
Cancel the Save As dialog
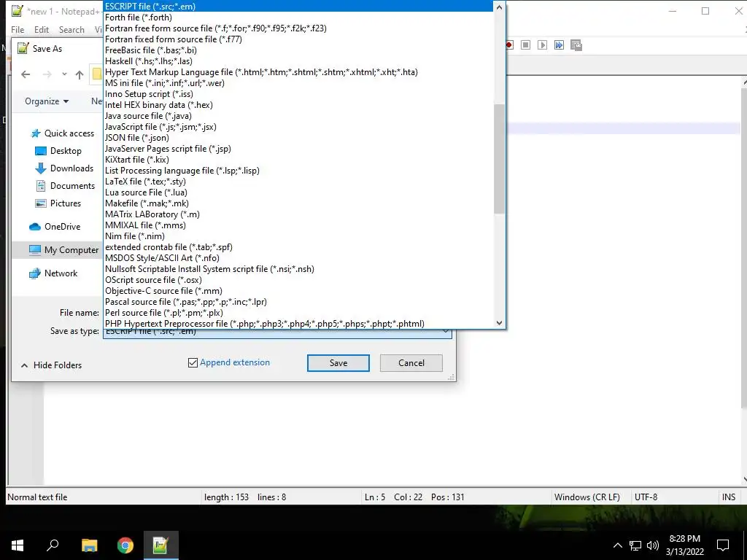tap(411, 363)
